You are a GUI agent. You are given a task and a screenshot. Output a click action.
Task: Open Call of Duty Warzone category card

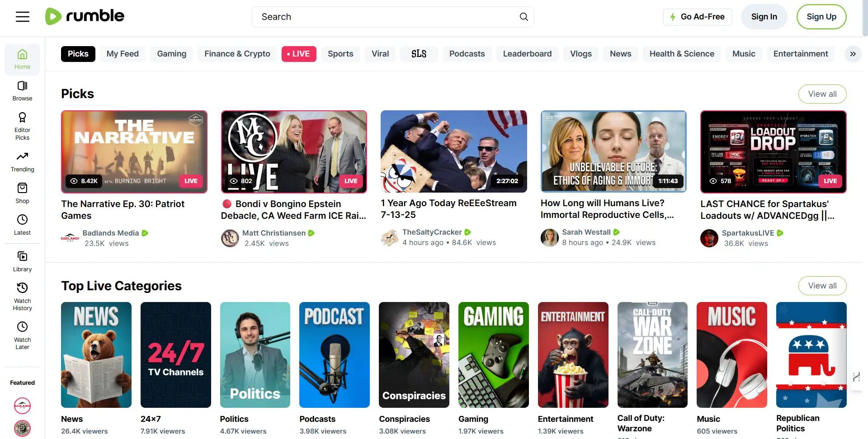(652, 355)
